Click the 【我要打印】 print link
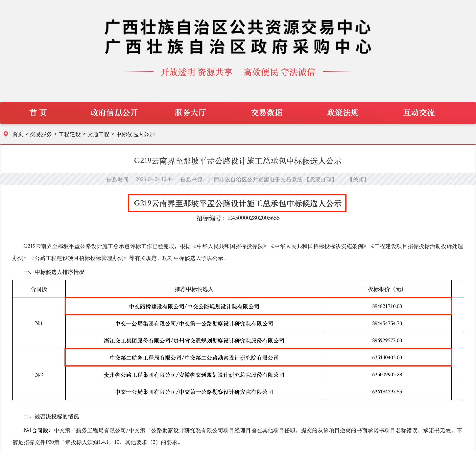 pyautogui.click(x=321, y=179)
